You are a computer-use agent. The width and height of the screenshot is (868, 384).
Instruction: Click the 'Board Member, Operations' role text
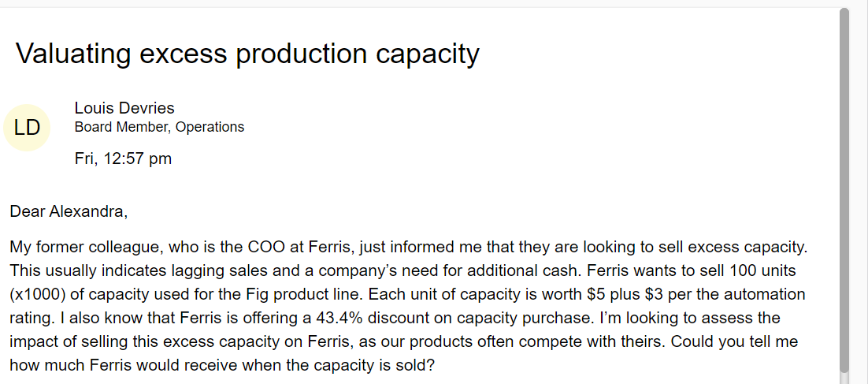click(159, 127)
